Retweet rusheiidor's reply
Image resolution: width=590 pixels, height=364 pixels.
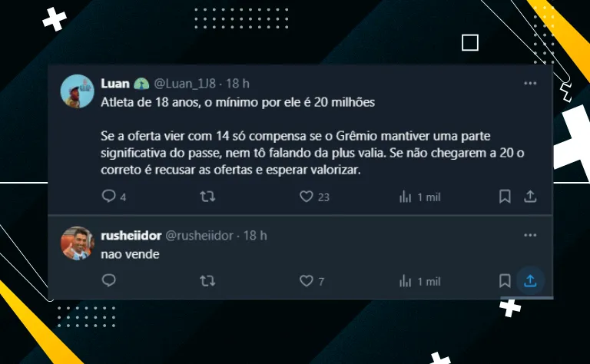(207, 281)
